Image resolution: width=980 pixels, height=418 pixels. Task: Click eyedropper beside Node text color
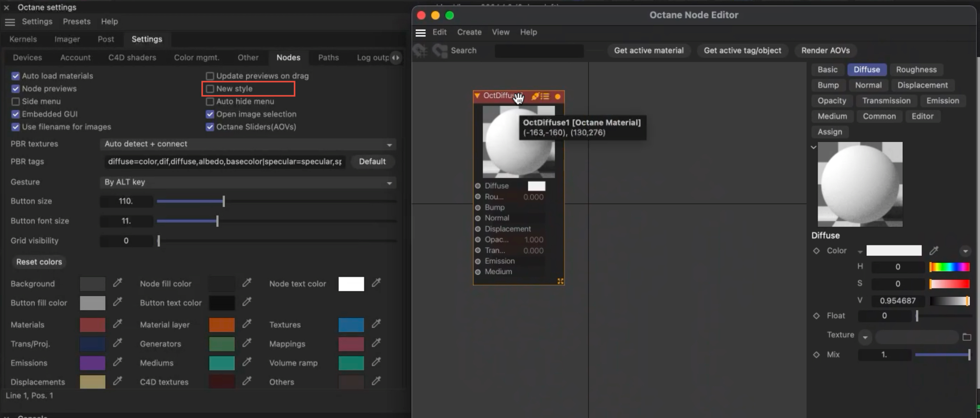coord(376,283)
